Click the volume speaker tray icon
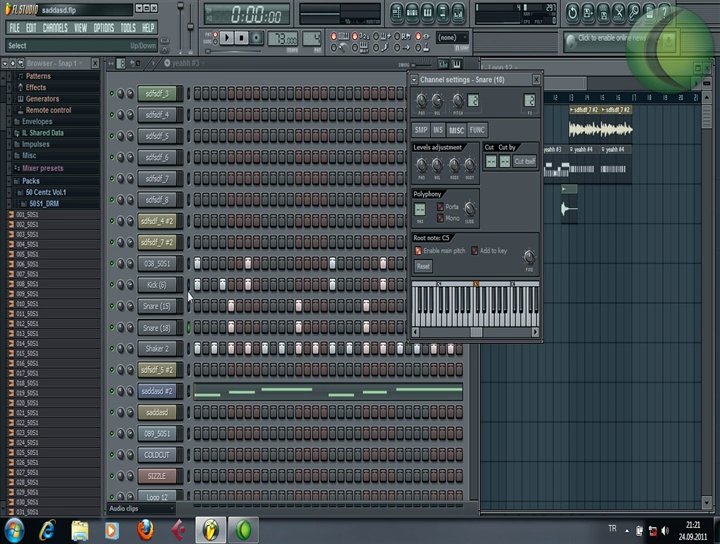720x544 pixels. click(665, 531)
